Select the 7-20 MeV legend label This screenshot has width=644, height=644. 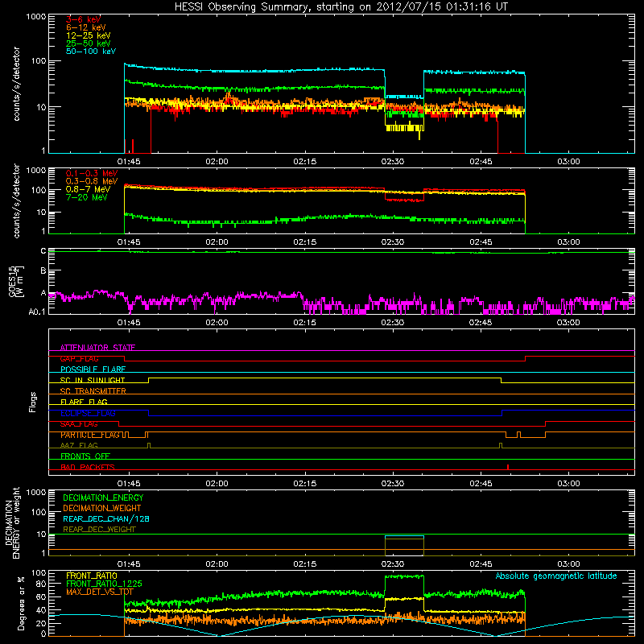coord(87,197)
